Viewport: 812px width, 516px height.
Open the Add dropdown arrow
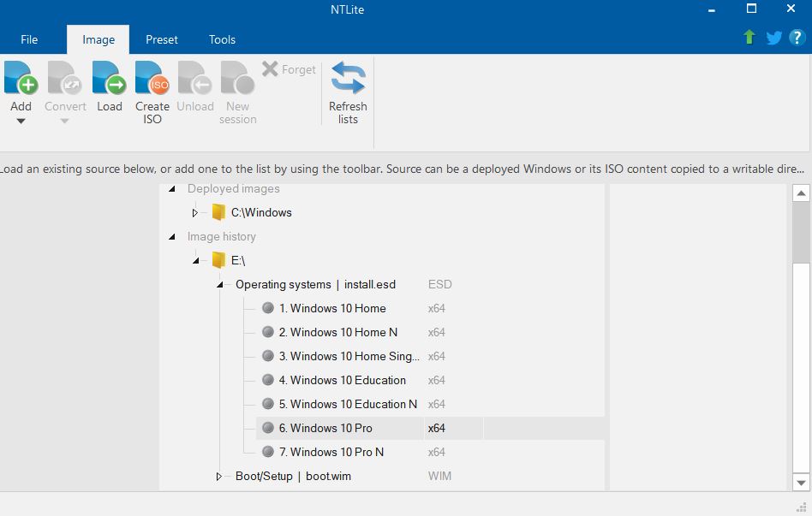(x=21, y=122)
